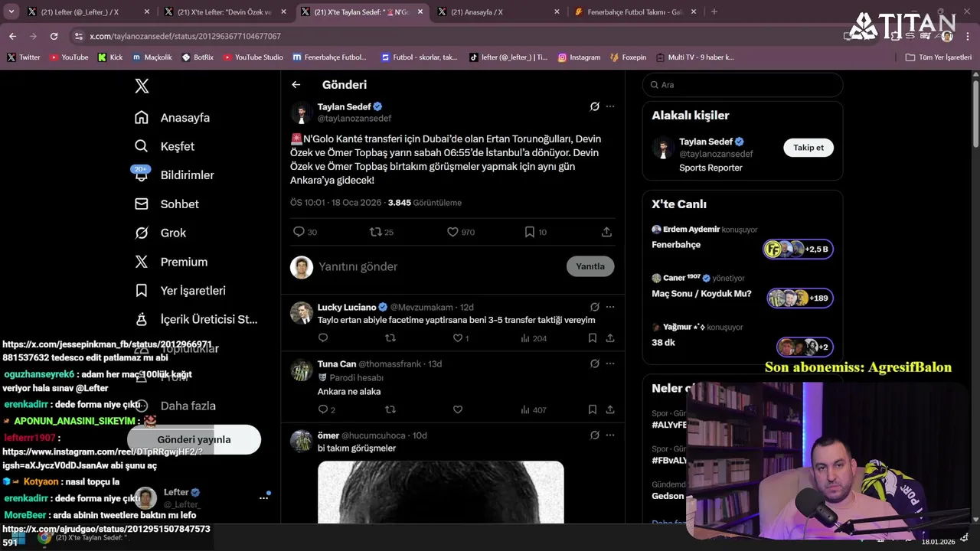Viewport: 980px width, 551px height.
Task: Open more options on Lucky Luciano's reply
Action: pos(610,307)
